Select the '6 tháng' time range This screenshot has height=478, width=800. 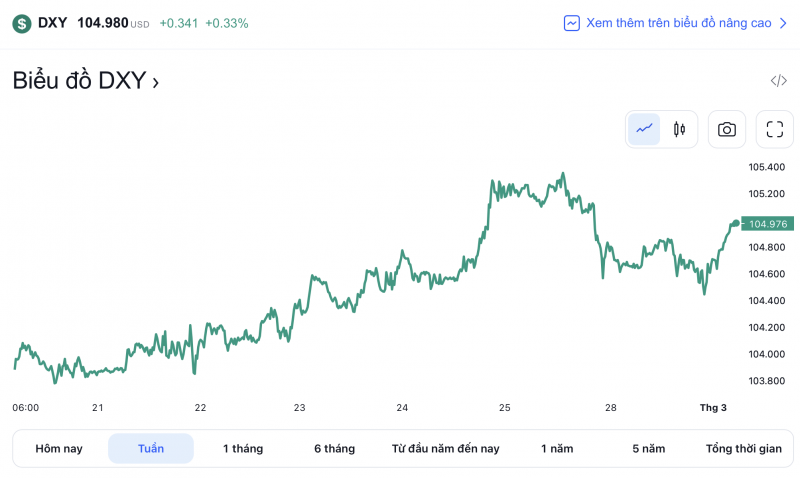point(334,449)
